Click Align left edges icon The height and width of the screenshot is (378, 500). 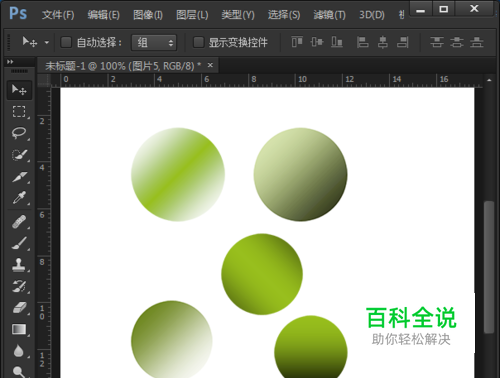tap(363, 42)
